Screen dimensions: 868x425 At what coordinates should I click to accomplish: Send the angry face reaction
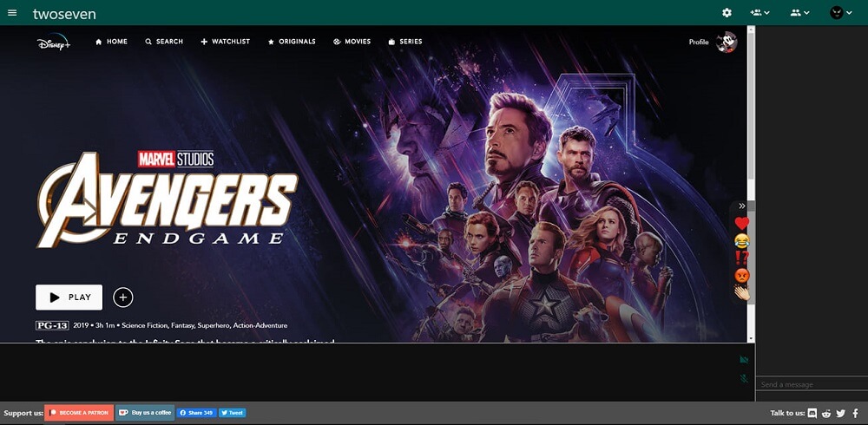coord(742,275)
